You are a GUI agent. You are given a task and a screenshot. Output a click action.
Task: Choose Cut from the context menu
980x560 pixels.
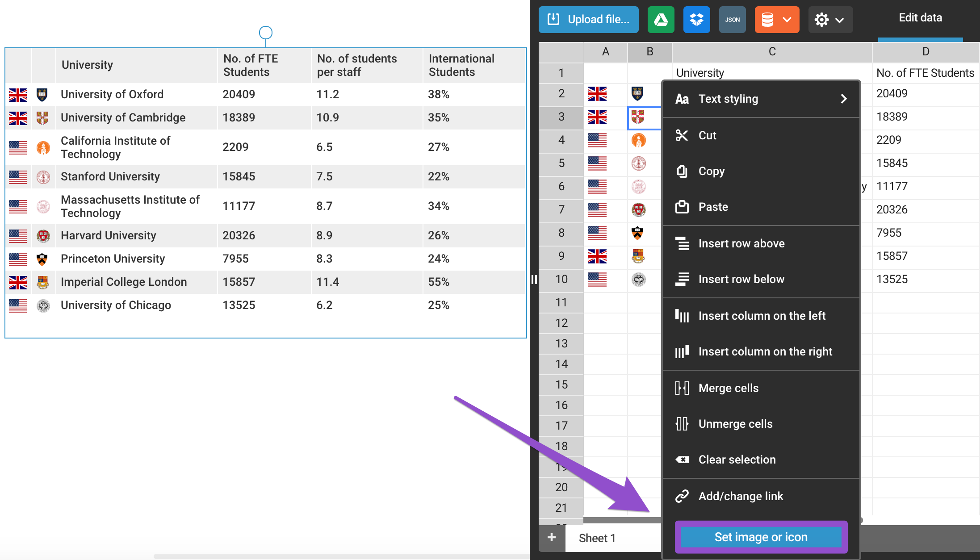pos(761,135)
